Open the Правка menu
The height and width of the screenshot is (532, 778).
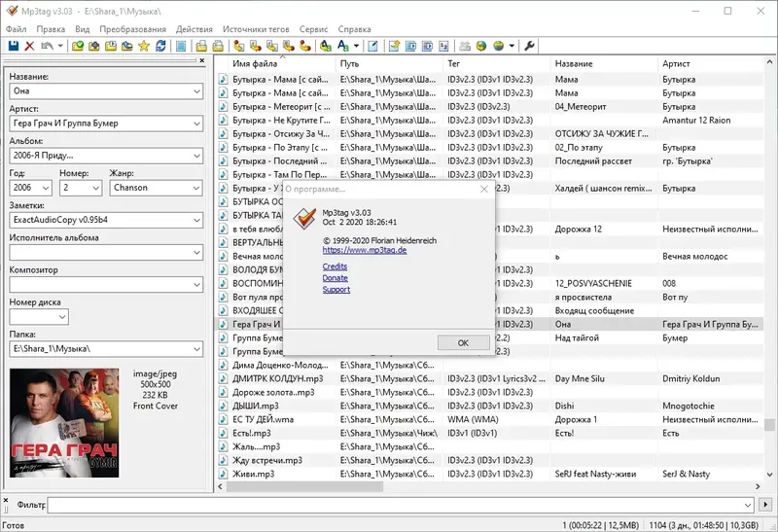(x=51, y=29)
